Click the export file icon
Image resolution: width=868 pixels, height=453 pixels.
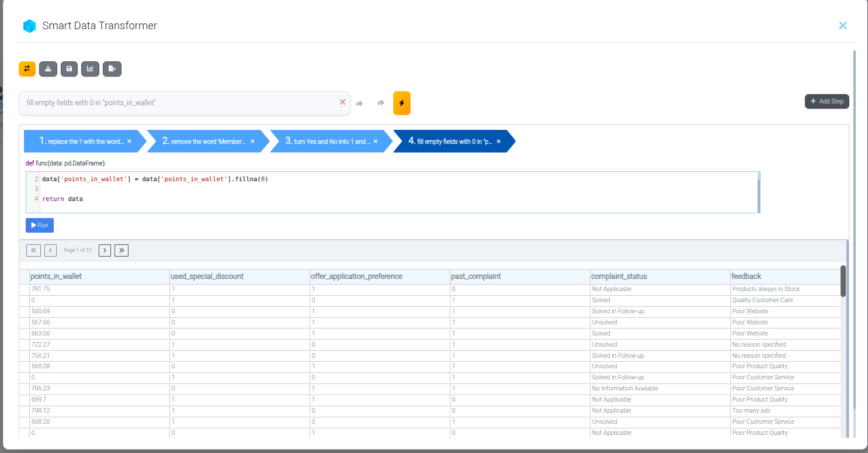[112, 69]
